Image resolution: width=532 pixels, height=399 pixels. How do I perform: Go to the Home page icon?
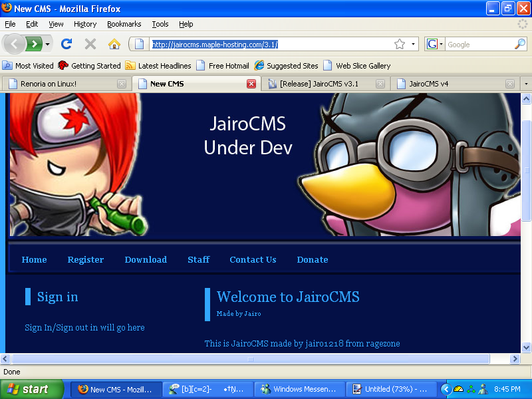[114, 44]
